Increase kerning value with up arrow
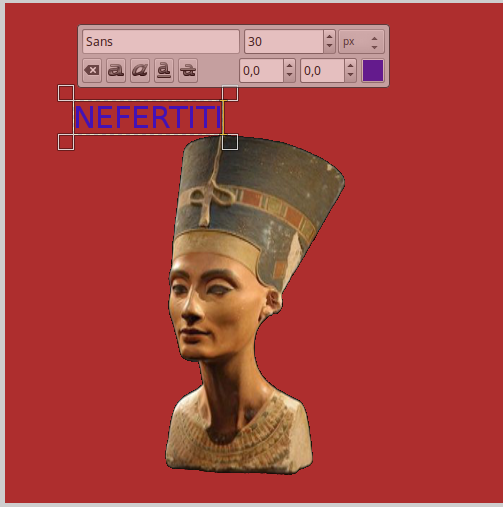The width and height of the screenshot is (503, 507). tap(350, 65)
